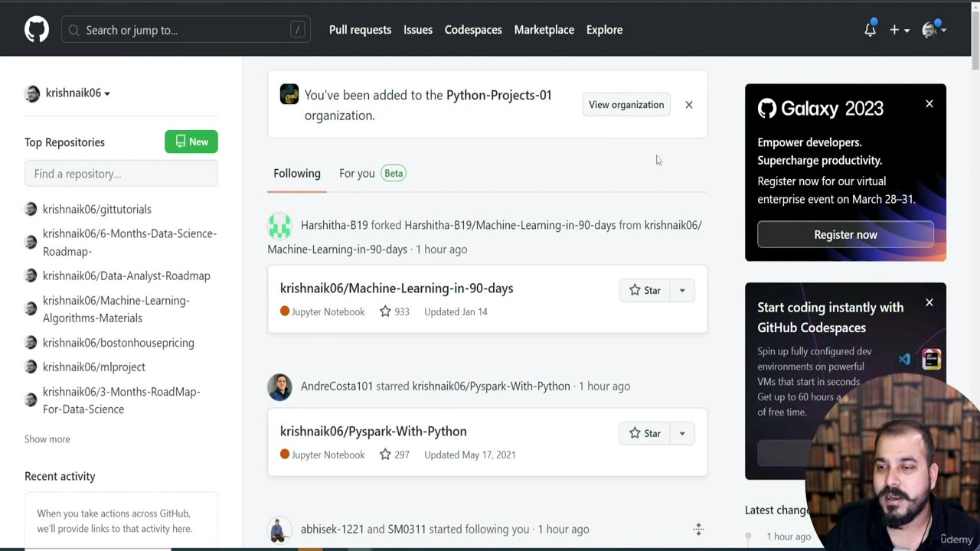The height and width of the screenshot is (551, 980).
Task: Open krishnaik06/6-Months-Data-Science-Roadmap- link
Action: tap(129, 242)
